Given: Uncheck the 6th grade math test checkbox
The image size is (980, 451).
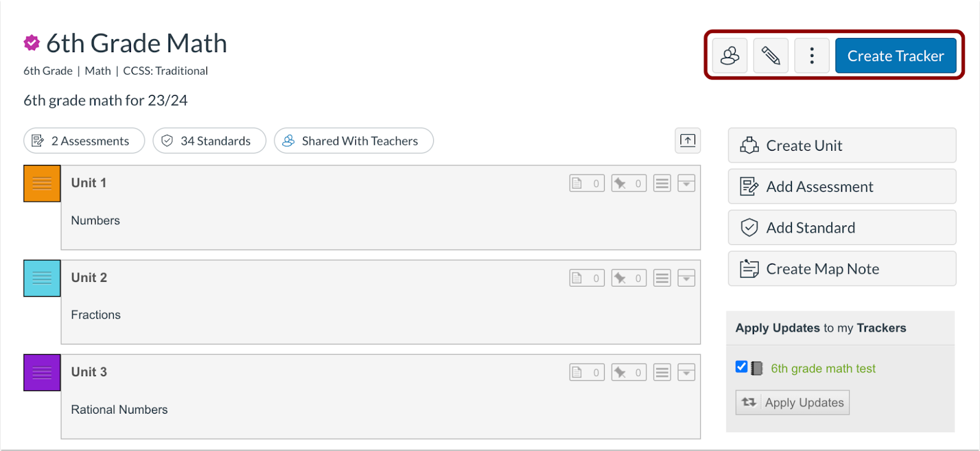Looking at the screenshot, I should [741, 366].
